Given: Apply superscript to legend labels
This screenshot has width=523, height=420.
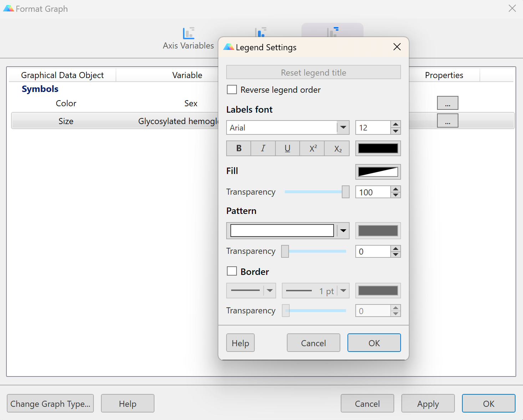Looking at the screenshot, I should pyautogui.click(x=313, y=148).
